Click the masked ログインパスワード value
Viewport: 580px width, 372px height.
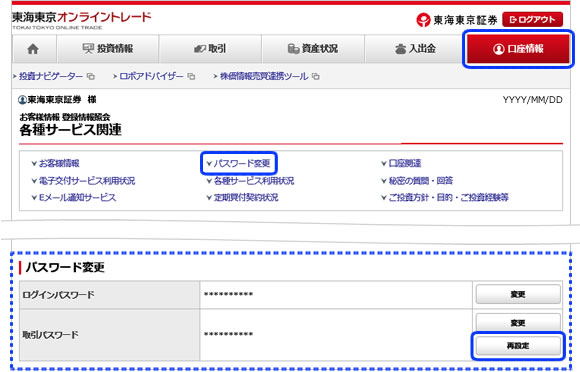pyautogui.click(x=228, y=295)
